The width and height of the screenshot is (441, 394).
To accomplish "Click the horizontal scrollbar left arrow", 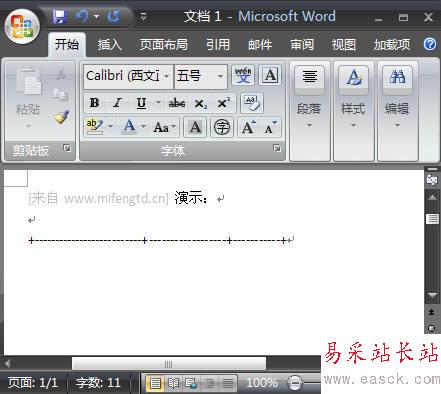I will (7, 363).
